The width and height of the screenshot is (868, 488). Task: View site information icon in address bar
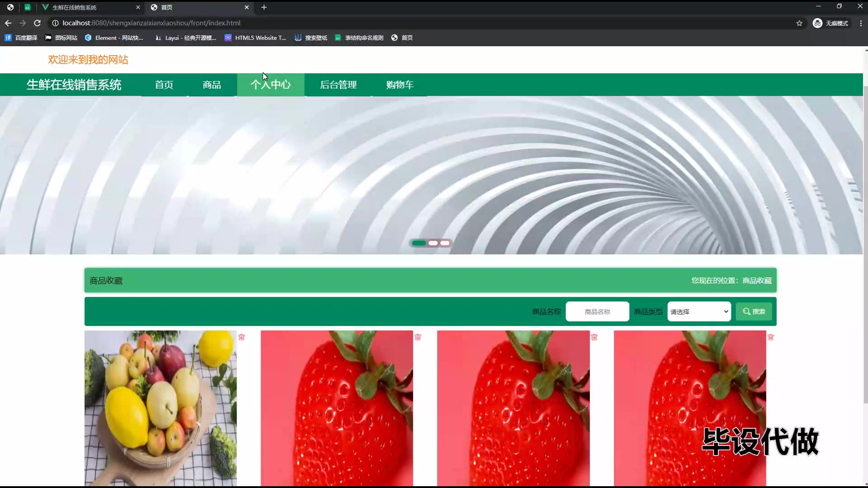55,23
